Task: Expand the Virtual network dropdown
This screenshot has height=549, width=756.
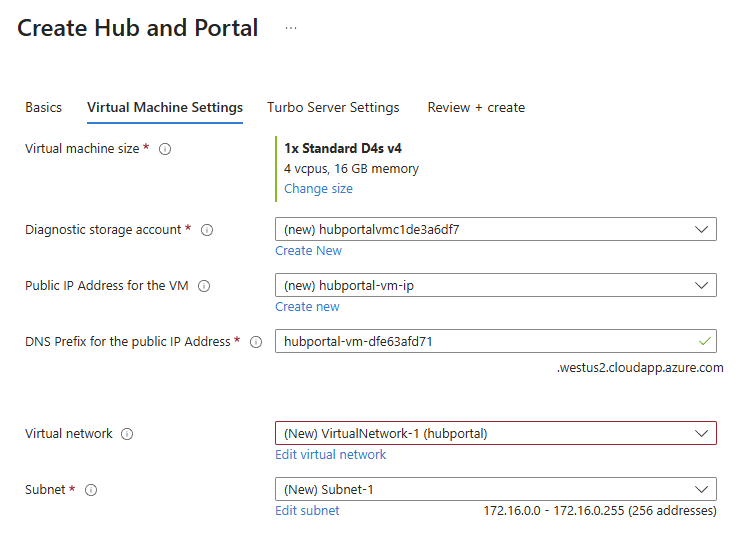Action: click(x=495, y=433)
